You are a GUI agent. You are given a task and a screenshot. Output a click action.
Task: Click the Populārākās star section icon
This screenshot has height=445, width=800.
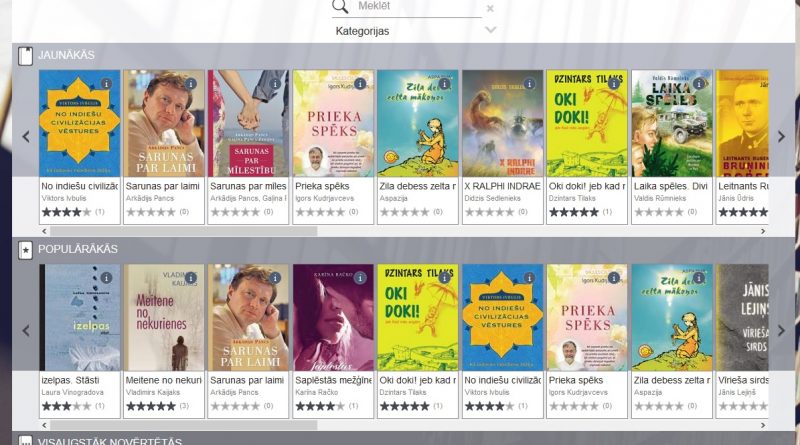pos(26,250)
